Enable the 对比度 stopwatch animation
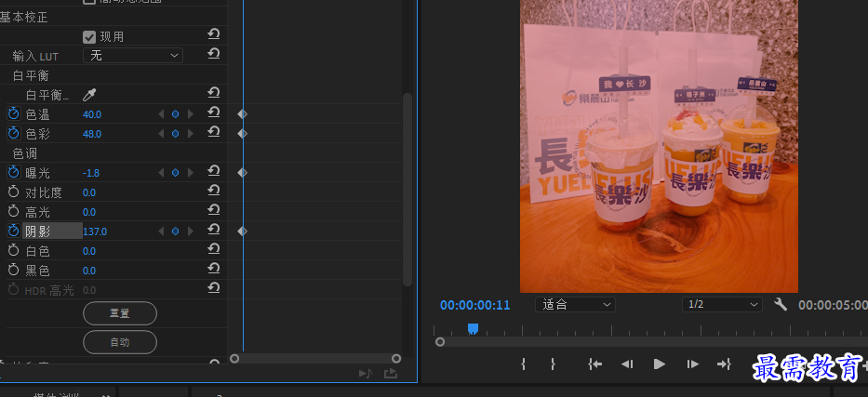This screenshot has width=868, height=397. click(x=13, y=192)
